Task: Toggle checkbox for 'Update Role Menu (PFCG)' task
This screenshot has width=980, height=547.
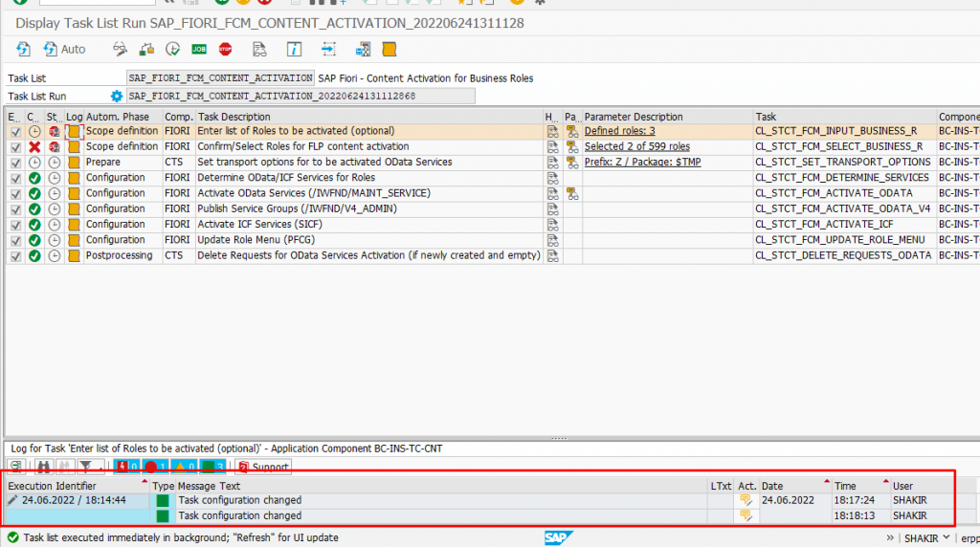Action: coord(15,241)
